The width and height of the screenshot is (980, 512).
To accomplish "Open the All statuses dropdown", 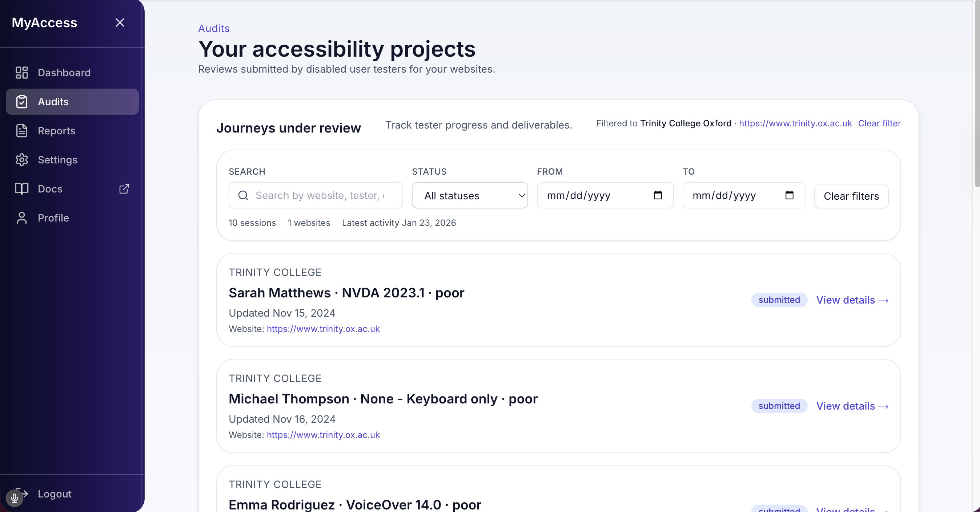I will pyautogui.click(x=469, y=195).
